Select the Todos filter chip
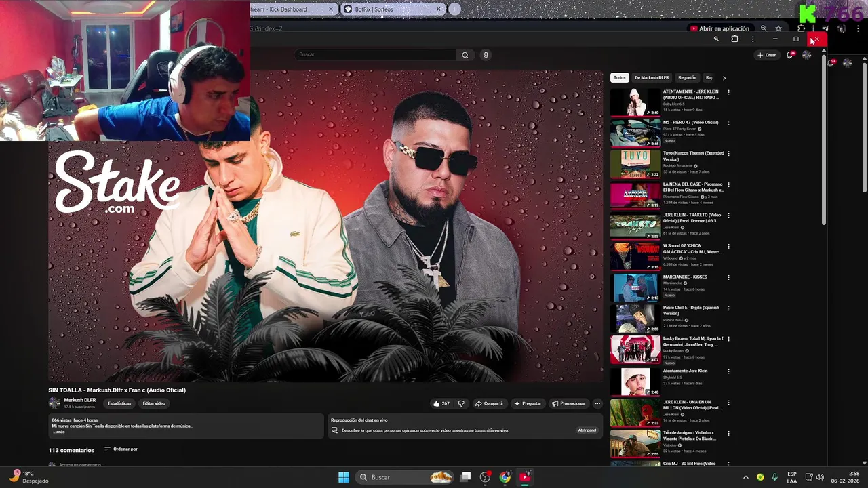 [x=620, y=78]
